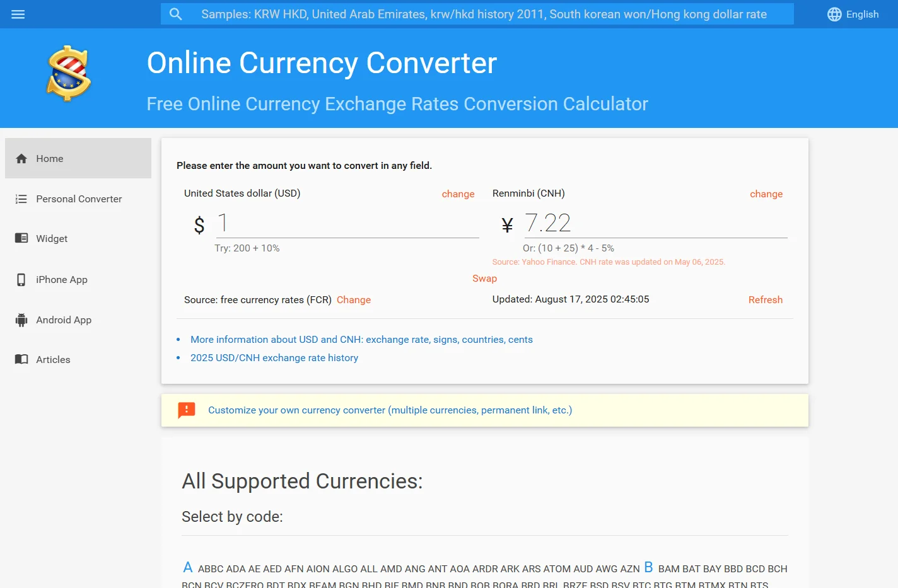Click the orange alert message icon
This screenshot has height=588, width=898.
(x=187, y=410)
